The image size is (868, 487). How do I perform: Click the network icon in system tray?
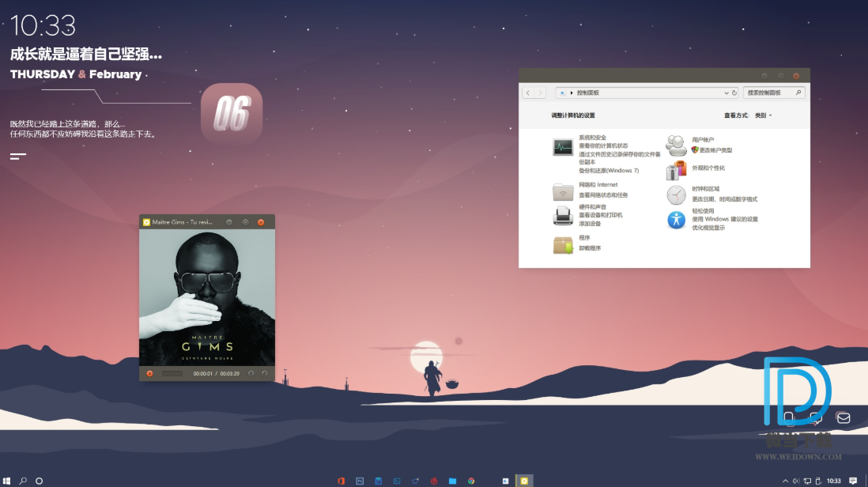point(808,481)
